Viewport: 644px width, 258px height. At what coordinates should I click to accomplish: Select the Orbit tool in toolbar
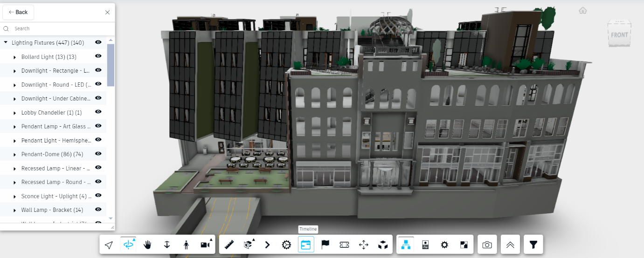tap(128, 244)
